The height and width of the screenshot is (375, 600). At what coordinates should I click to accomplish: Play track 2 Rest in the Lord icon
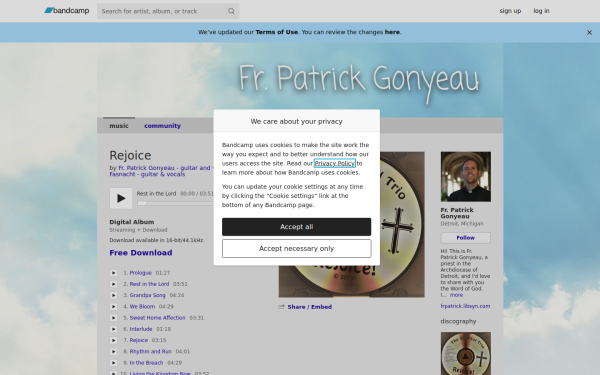[113, 284]
